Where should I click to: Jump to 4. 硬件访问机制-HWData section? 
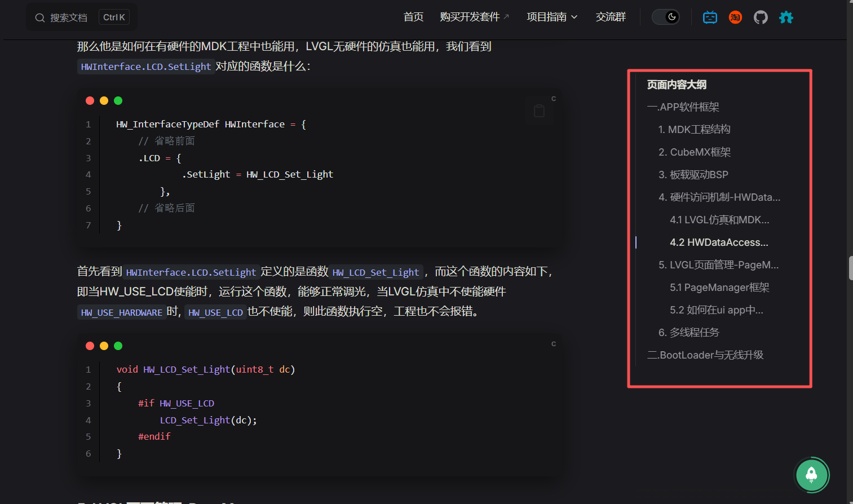pyautogui.click(x=719, y=197)
